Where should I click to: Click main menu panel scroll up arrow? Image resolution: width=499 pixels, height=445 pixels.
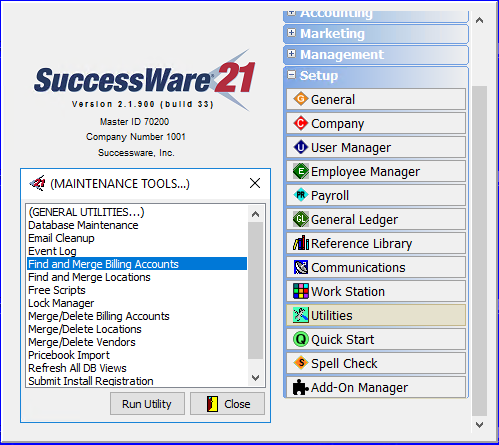point(479,20)
